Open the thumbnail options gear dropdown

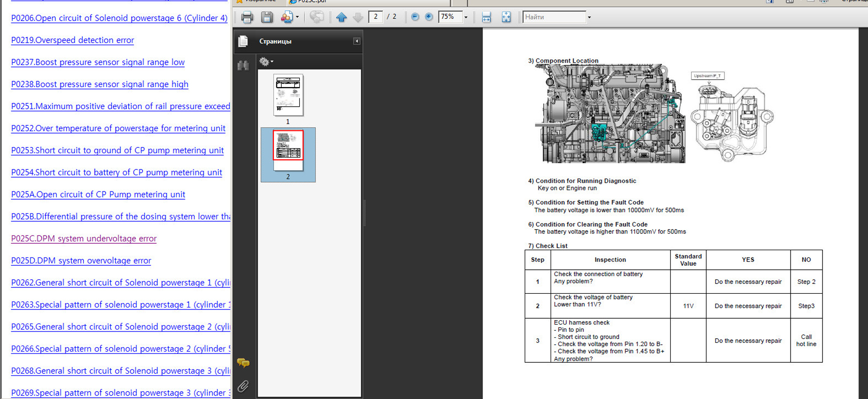point(266,62)
